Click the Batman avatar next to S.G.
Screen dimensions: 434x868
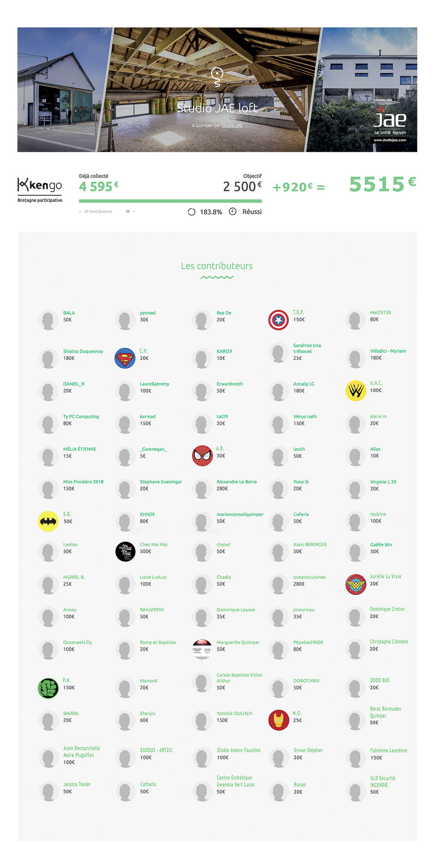(x=48, y=521)
